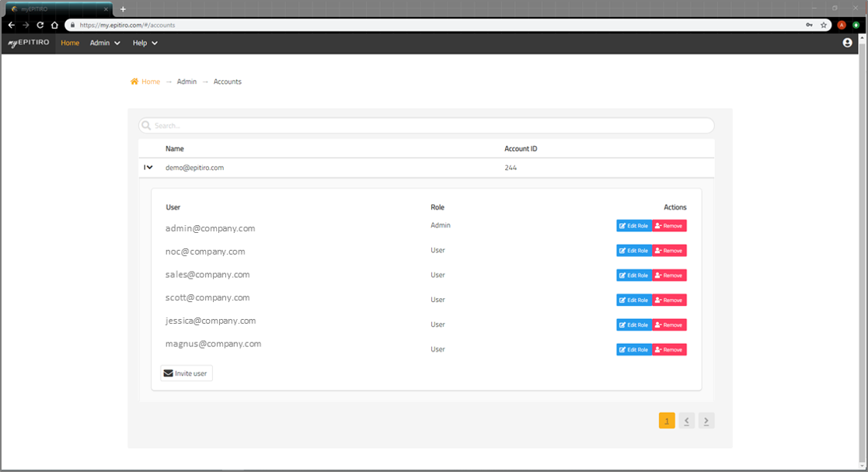Click the browser reload icon

[40, 25]
